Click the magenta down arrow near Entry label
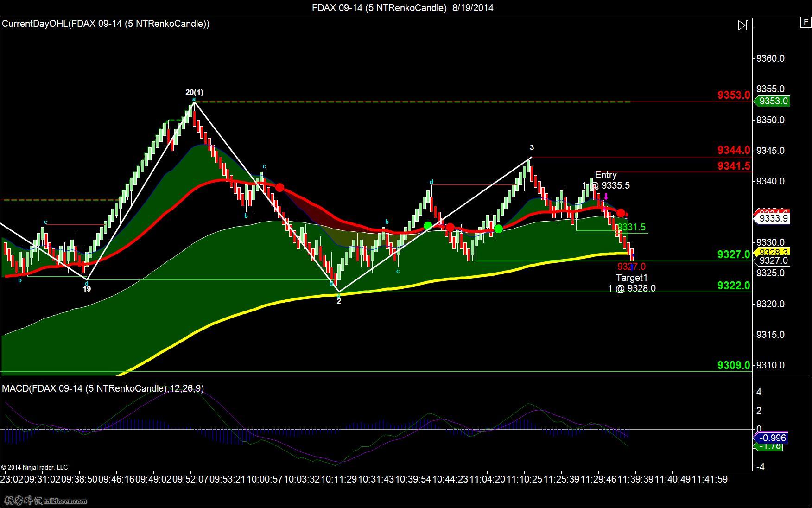The image size is (812, 508). tap(606, 197)
